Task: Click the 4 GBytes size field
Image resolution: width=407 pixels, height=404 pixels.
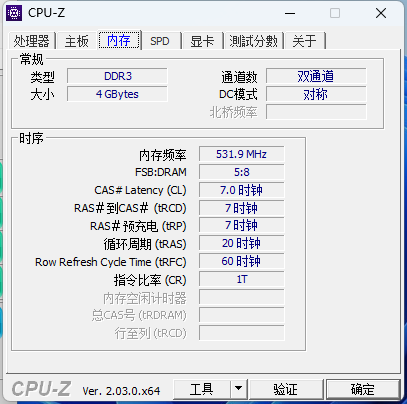Action: [117, 94]
